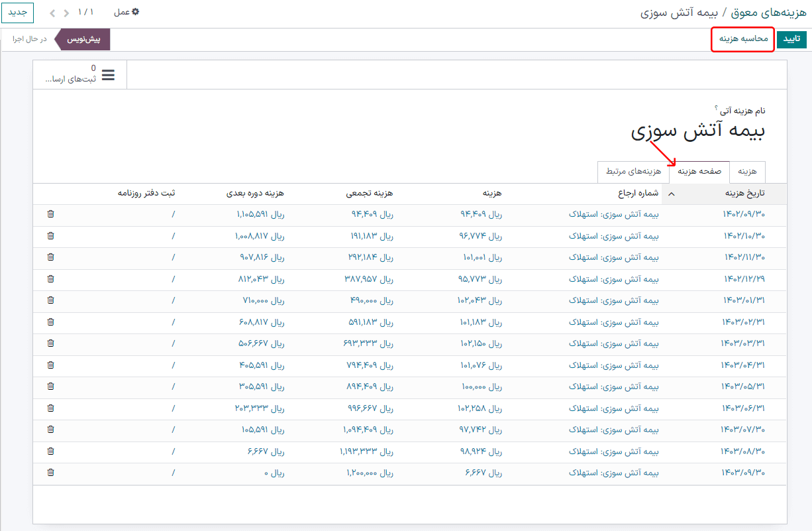Viewport: 812px width, 531px height.
Task: Sort by the هزینه تجمعی column header
Action: (x=369, y=194)
